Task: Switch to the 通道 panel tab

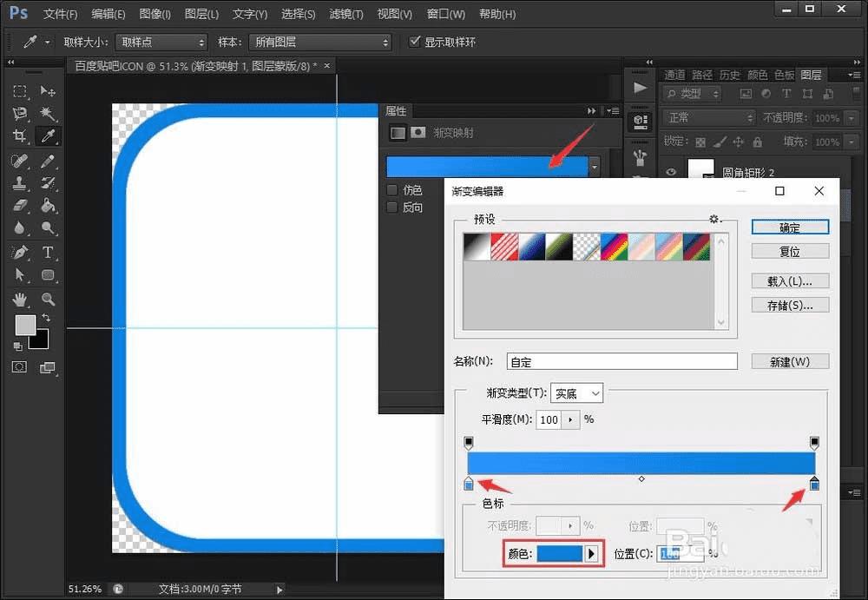Action: pos(674,75)
